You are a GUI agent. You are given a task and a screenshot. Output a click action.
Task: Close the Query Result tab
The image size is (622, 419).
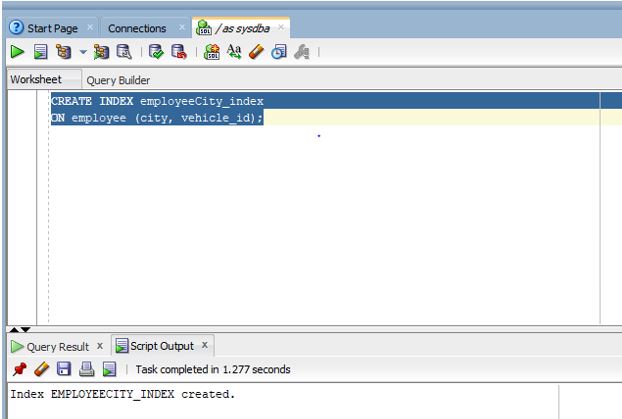point(100,346)
